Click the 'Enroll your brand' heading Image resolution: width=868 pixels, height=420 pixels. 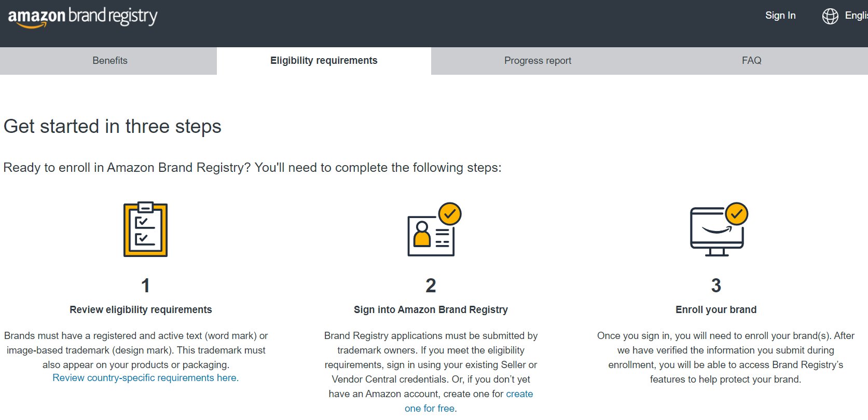click(715, 309)
